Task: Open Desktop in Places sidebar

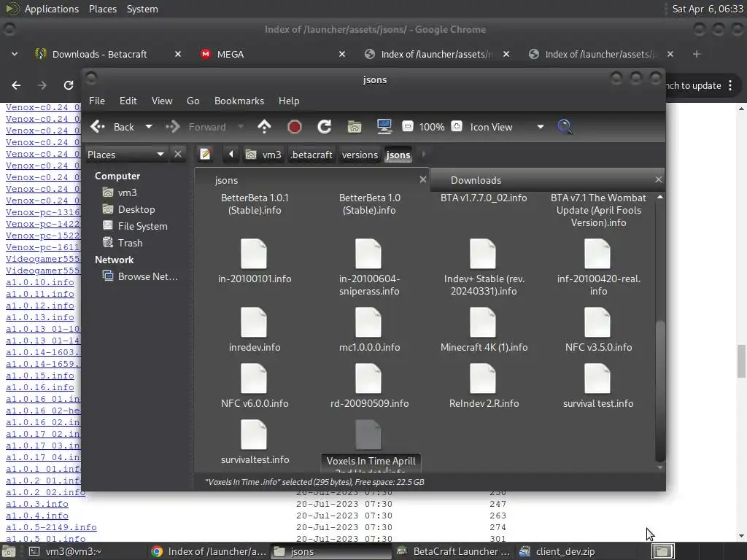Action: tap(136, 209)
